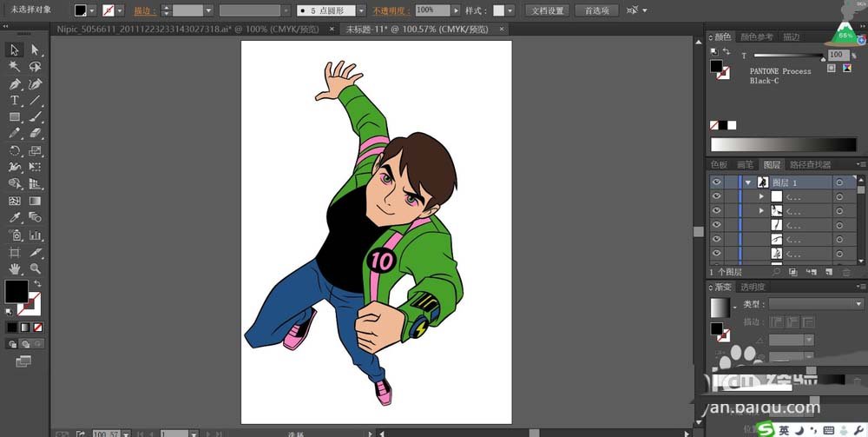868x437 pixels.
Task: Select the Symbol Sprayer tool
Action: [15, 235]
